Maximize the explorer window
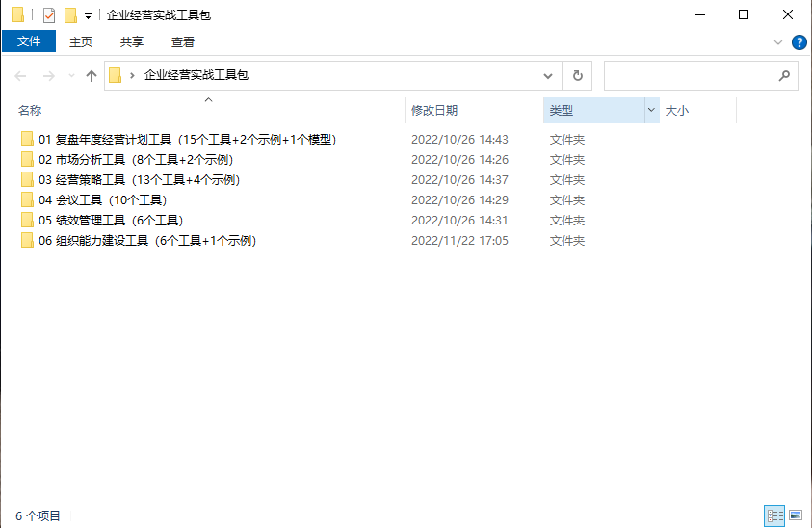 pos(744,15)
